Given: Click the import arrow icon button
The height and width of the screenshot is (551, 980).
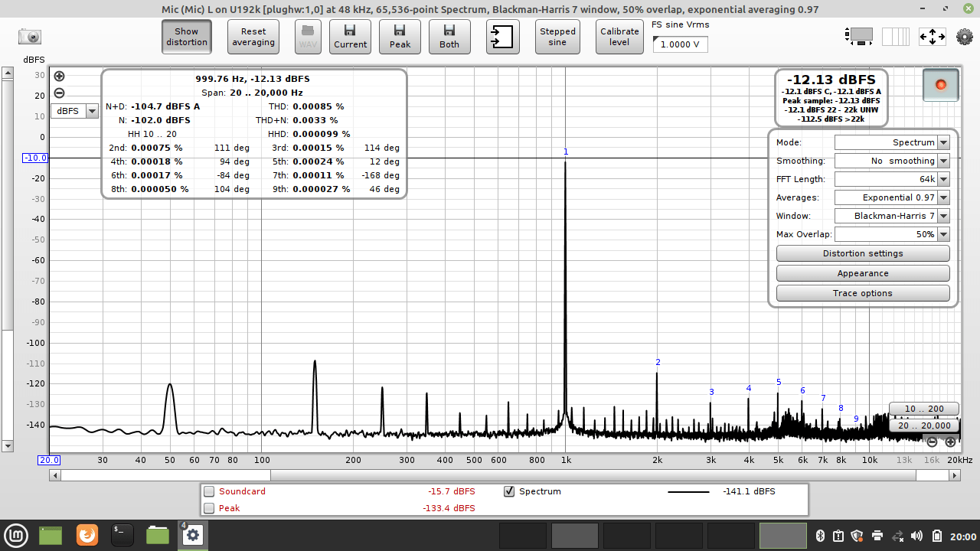Looking at the screenshot, I should (x=502, y=37).
